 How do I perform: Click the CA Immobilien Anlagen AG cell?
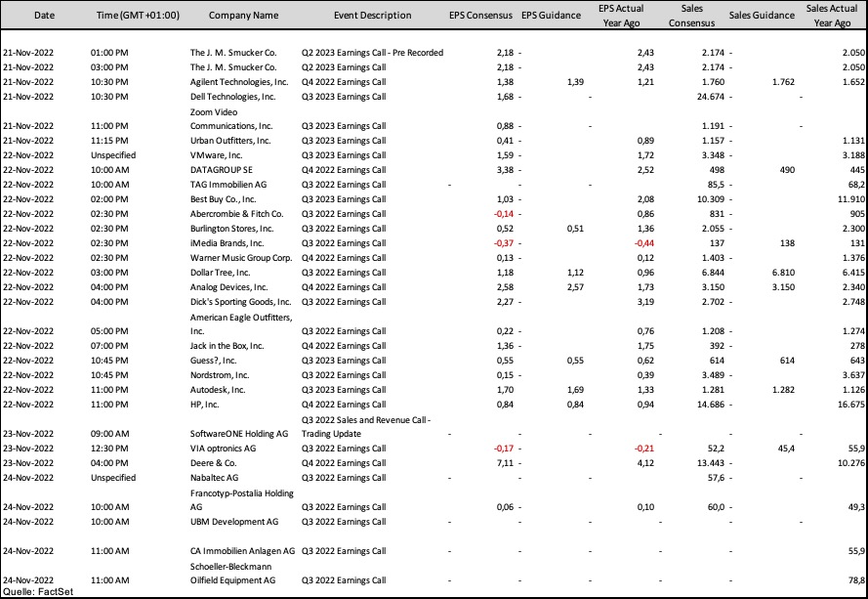tap(243, 551)
